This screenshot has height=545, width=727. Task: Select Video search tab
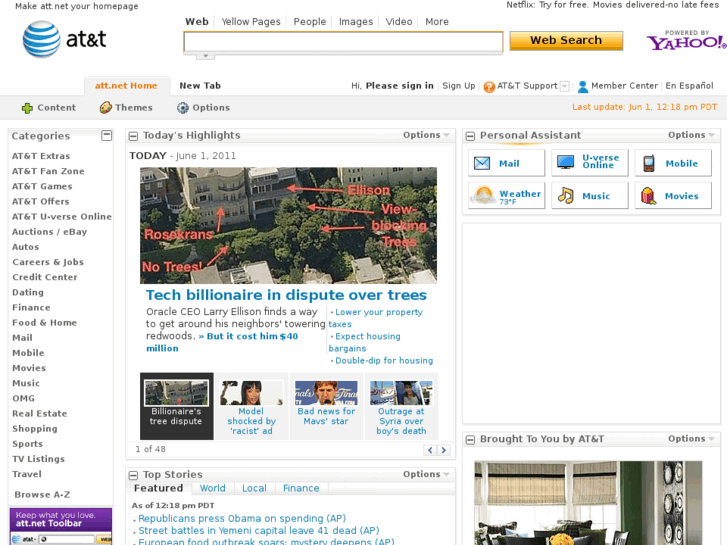coord(399,22)
